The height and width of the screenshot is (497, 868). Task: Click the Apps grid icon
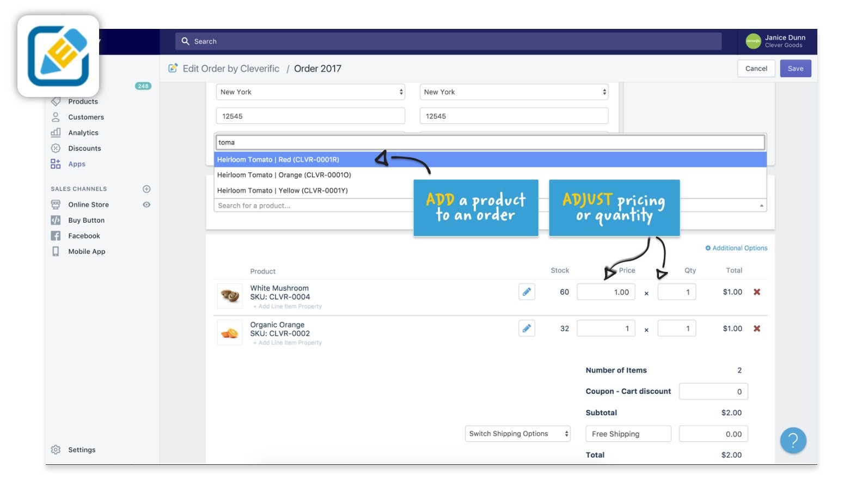pyautogui.click(x=56, y=164)
